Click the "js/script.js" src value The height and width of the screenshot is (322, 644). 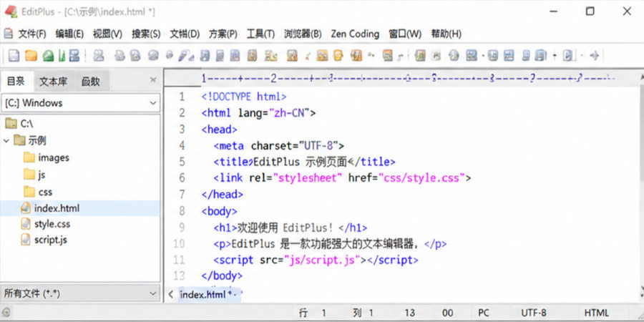(x=323, y=260)
